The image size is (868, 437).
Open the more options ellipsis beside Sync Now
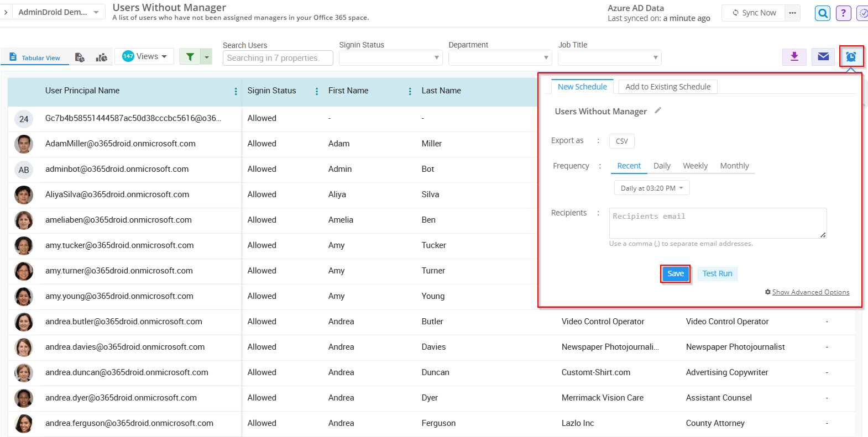click(x=792, y=13)
